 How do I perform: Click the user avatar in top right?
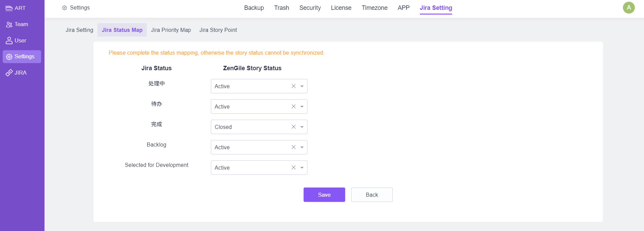(x=629, y=7)
